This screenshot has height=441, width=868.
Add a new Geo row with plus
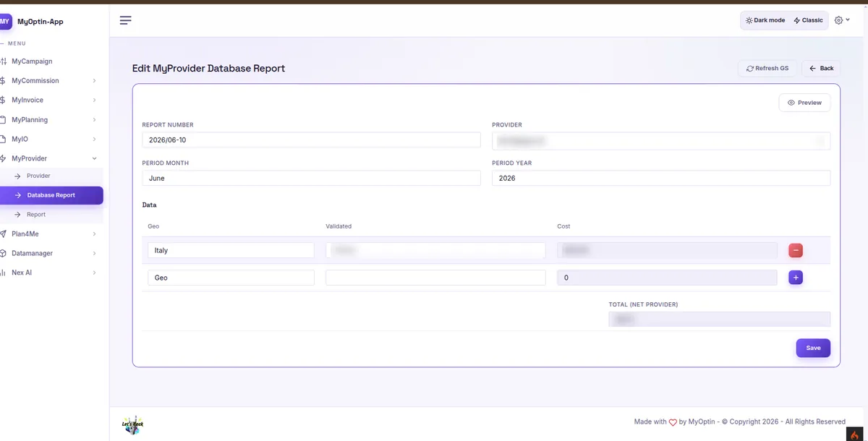796,278
